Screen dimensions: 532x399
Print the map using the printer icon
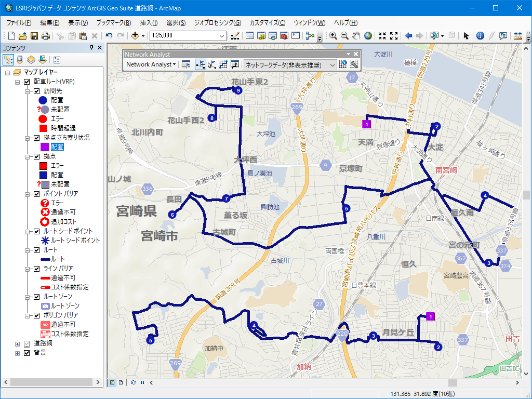(x=46, y=36)
